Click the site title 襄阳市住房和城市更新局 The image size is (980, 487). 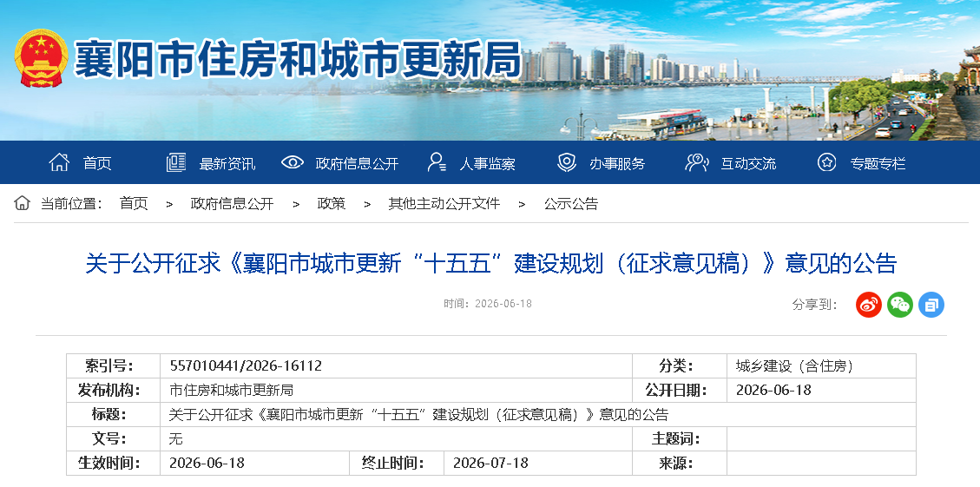[x=298, y=59]
